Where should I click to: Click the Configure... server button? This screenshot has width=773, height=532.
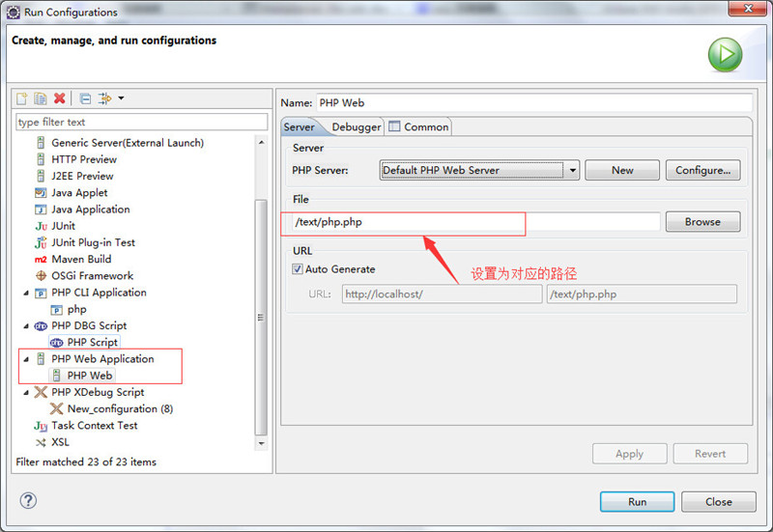pos(702,170)
